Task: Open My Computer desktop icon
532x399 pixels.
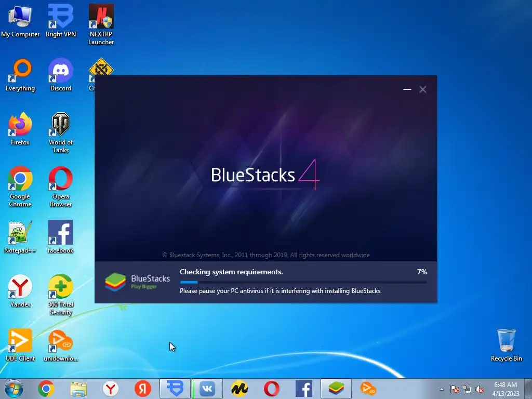Action: pyautogui.click(x=20, y=21)
